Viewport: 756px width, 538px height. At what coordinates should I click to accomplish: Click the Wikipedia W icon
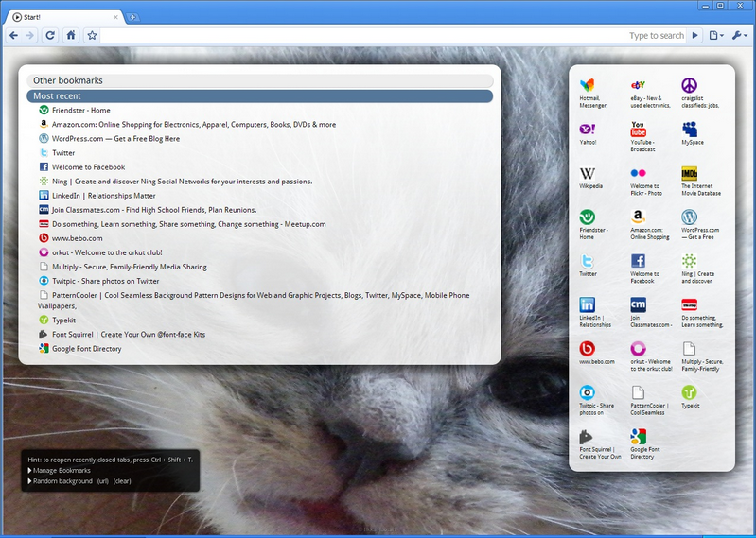(x=588, y=173)
